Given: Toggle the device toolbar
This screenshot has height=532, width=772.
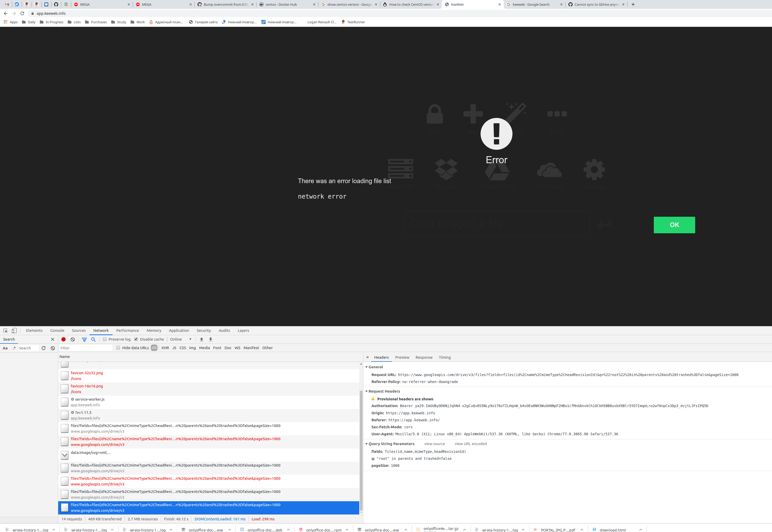Looking at the screenshot, I should pos(14,330).
